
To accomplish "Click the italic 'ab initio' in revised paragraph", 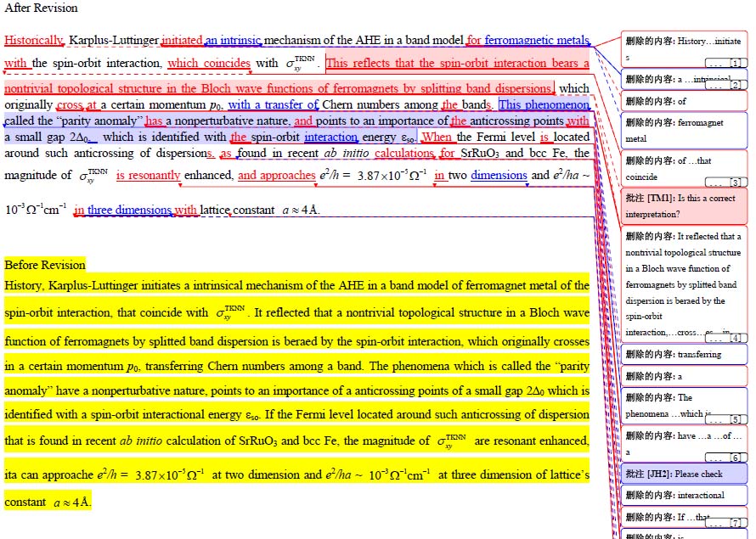I will (347, 153).
